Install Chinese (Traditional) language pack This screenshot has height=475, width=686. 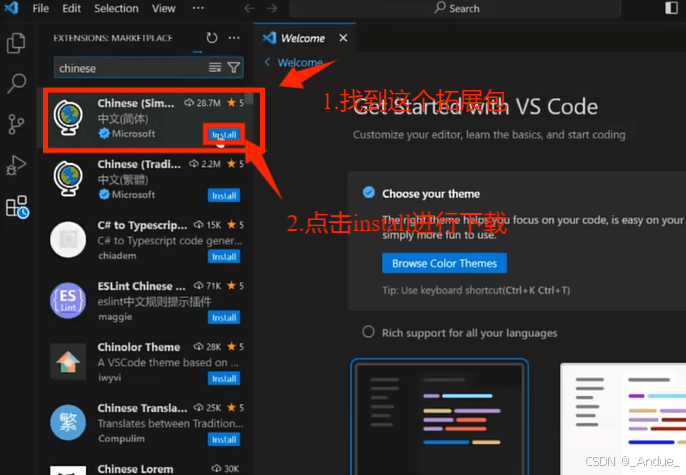pyautogui.click(x=224, y=196)
